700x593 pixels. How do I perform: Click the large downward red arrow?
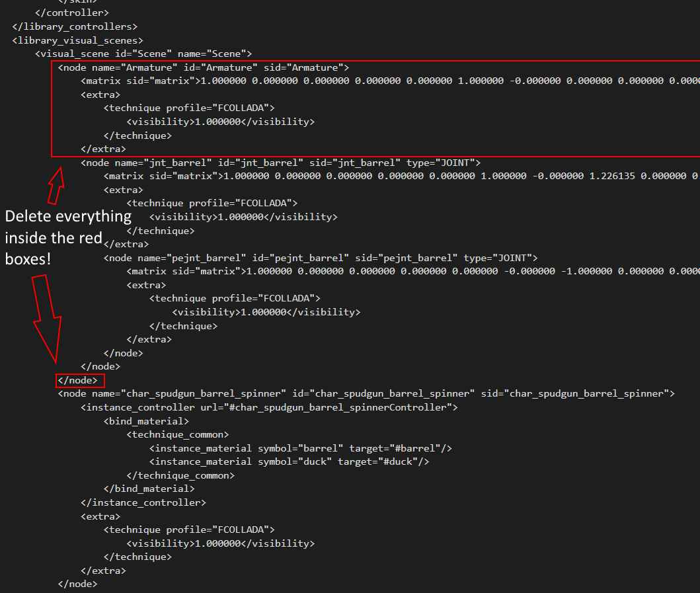[x=46, y=319]
